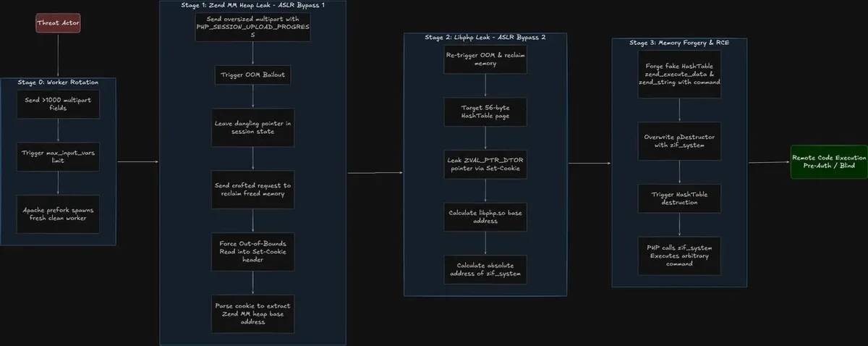This screenshot has width=868, height=346.
Task: Click 'Stage 1: Zend MM Heap Leak' title
Action: click(252, 5)
